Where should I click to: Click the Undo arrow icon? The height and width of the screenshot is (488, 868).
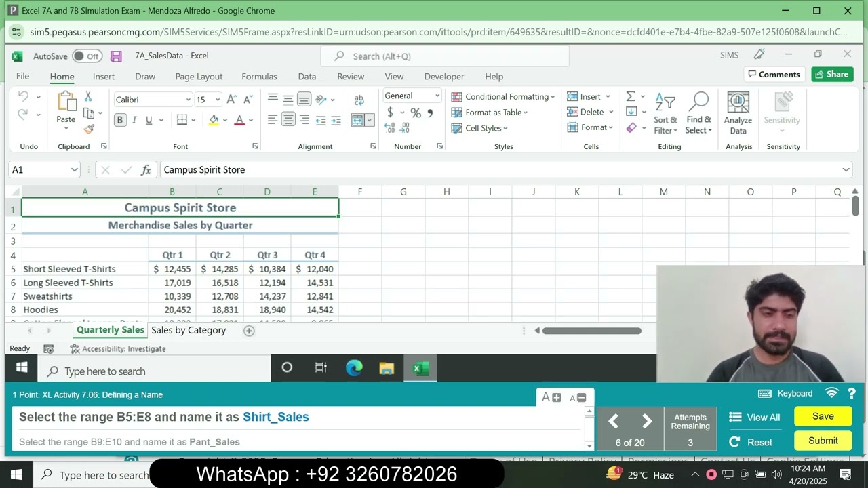click(24, 98)
